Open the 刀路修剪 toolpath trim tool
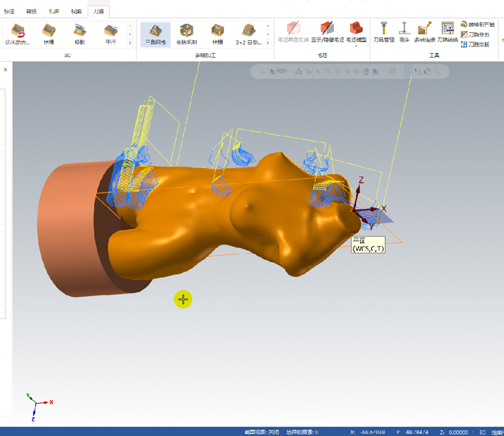 [475, 34]
